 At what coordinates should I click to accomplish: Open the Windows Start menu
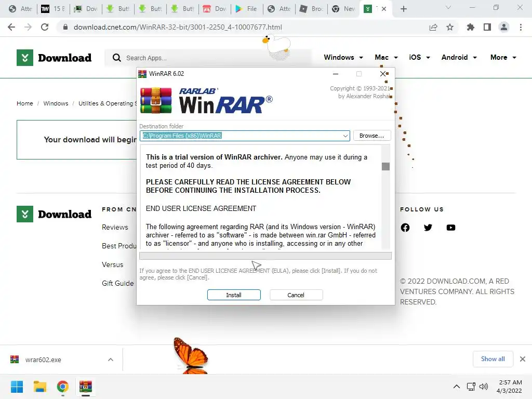[17, 387]
